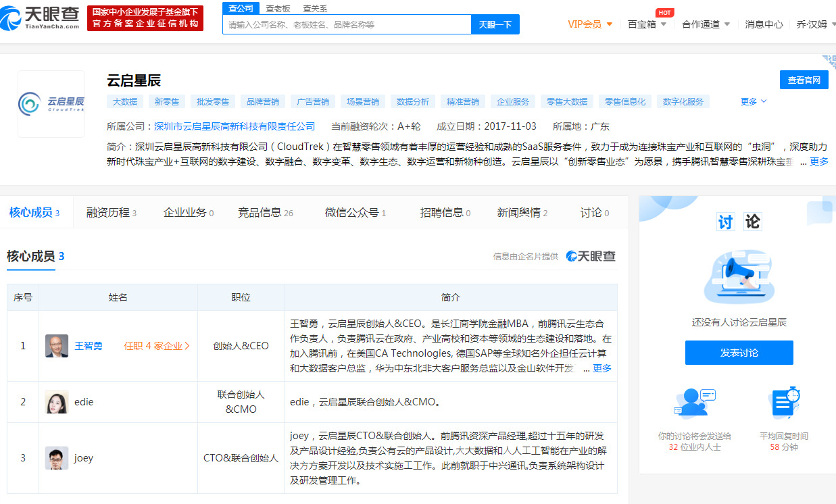Click the 查看官网 button
The height and width of the screenshot is (504, 836).
click(804, 80)
